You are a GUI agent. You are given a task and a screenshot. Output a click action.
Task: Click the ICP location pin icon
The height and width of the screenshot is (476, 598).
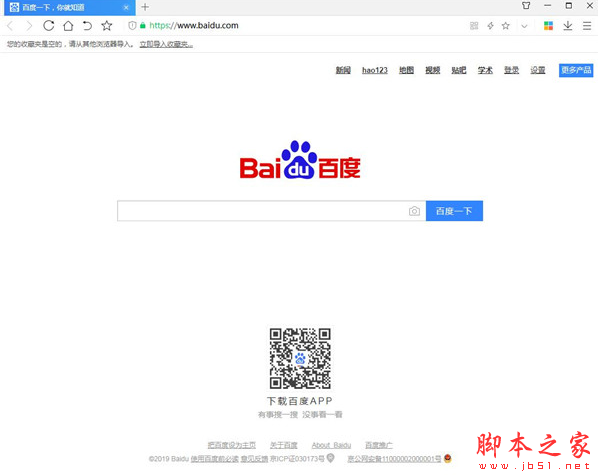331,458
